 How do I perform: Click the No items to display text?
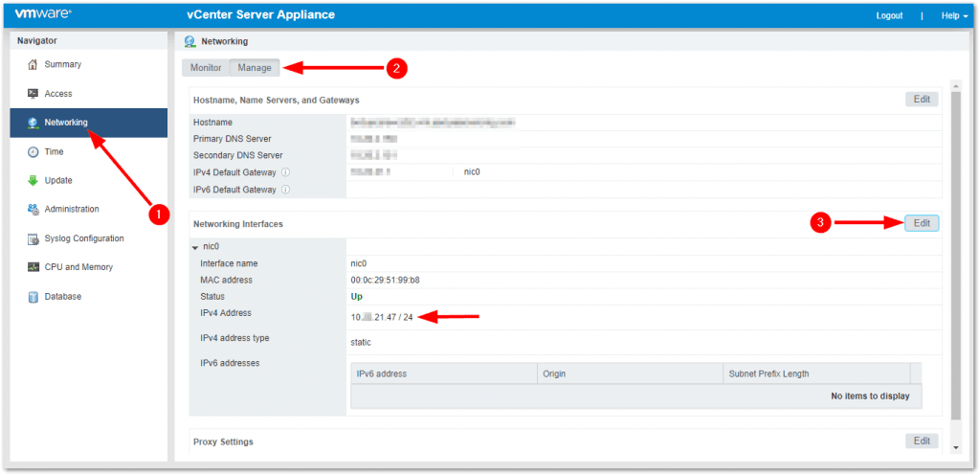click(x=870, y=396)
